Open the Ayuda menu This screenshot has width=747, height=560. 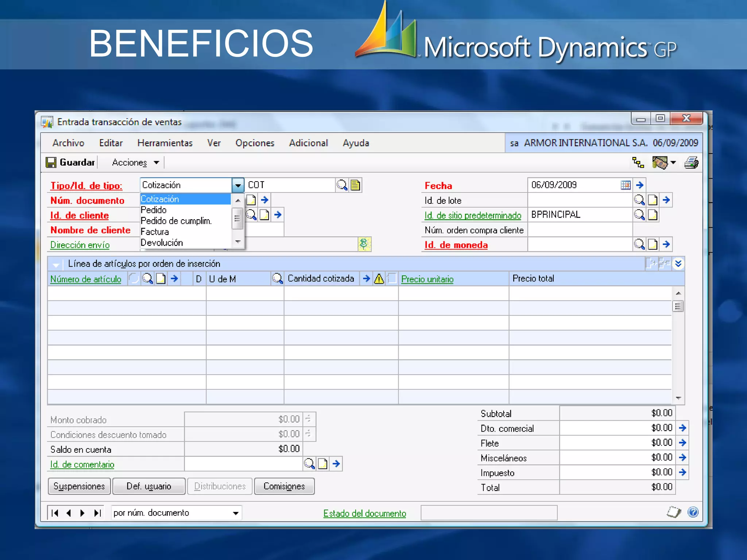(x=356, y=143)
